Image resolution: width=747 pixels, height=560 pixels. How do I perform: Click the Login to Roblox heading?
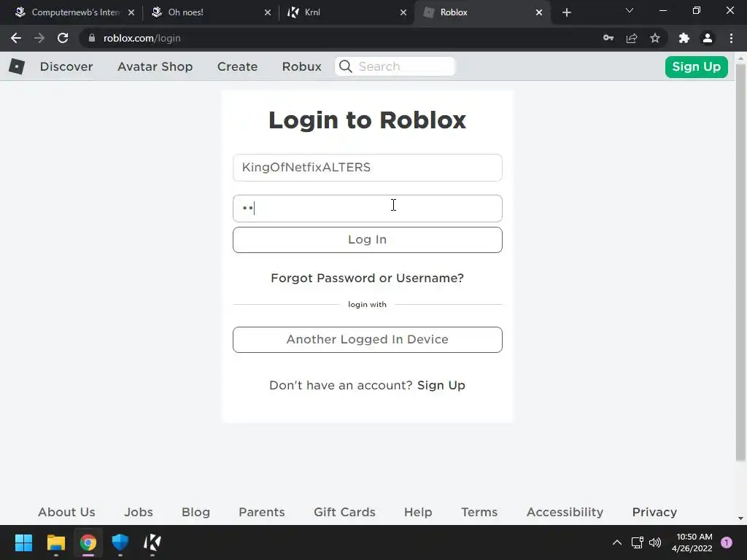tap(368, 120)
